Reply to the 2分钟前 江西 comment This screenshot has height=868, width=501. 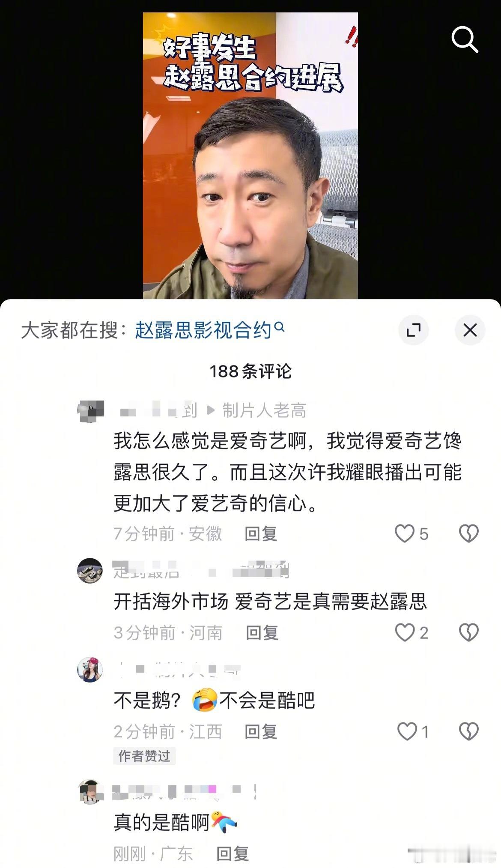(261, 731)
